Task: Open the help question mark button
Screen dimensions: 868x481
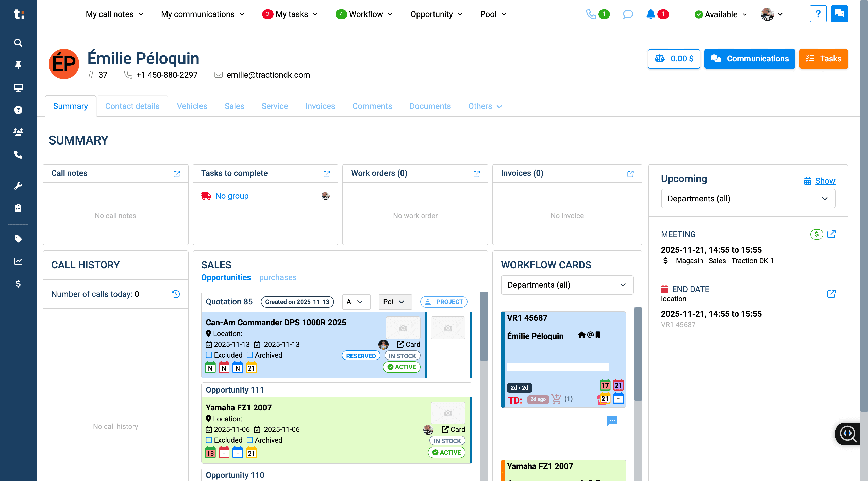Action: [818, 14]
